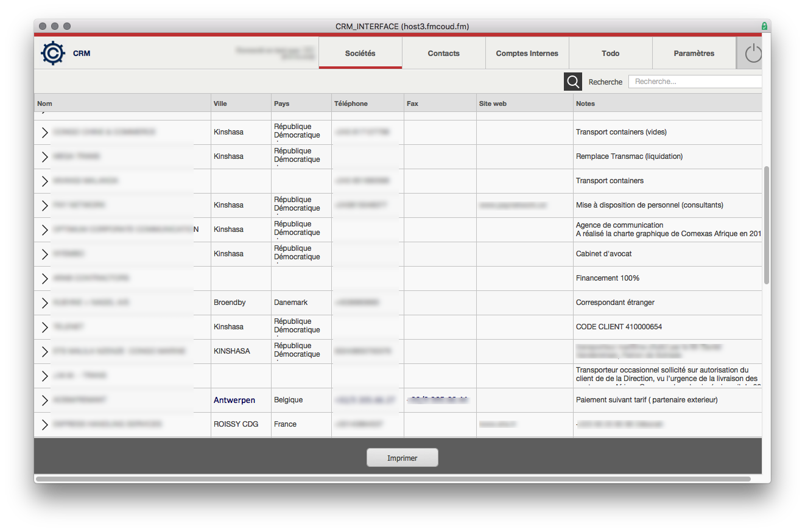Click the Nom column header

(x=122, y=103)
